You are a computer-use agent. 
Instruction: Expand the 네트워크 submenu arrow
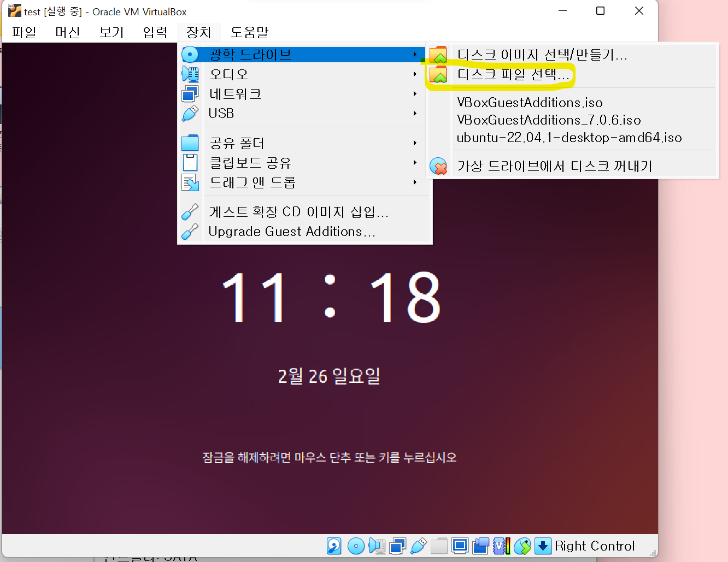click(415, 94)
